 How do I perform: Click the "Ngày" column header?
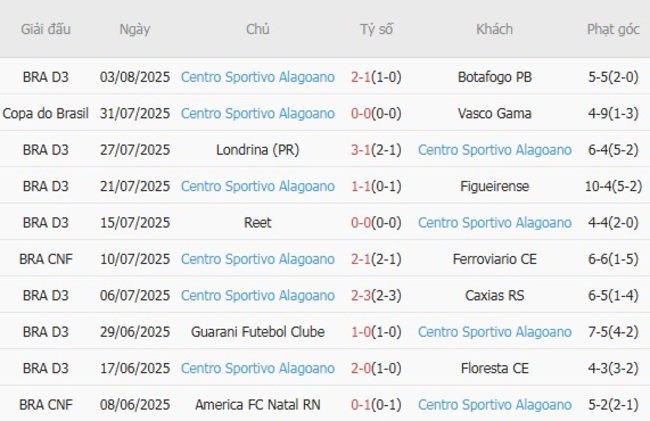pyautogui.click(x=135, y=29)
